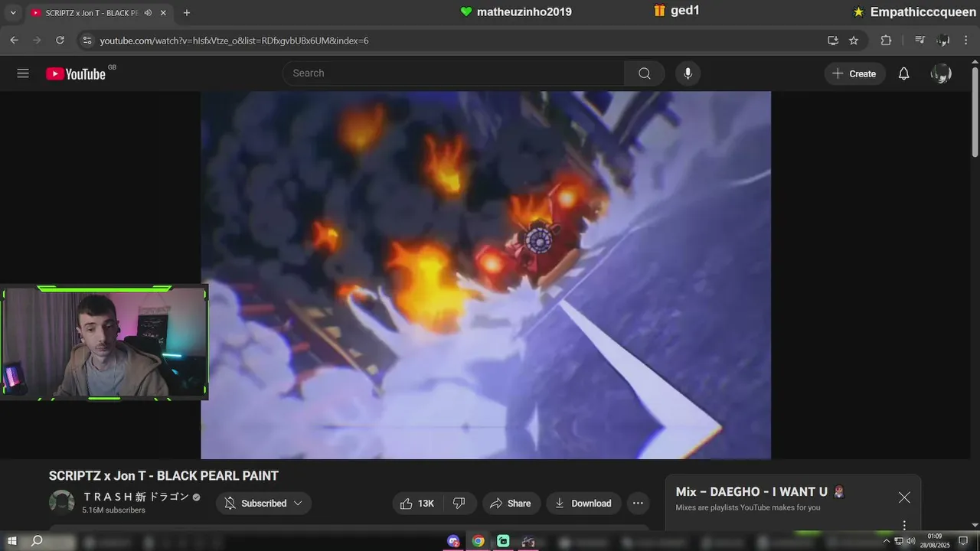
Task: Share the video
Action: coord(511,503)
